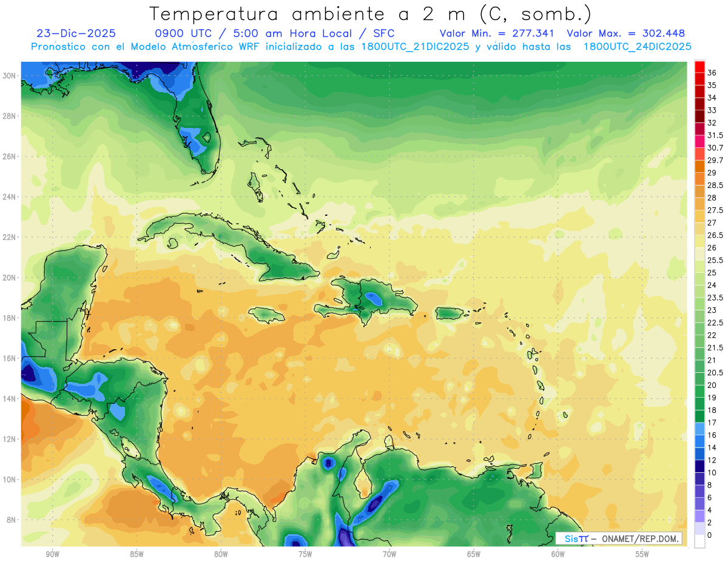Image resolution: width=728 pixels, height=562 pixels.
Task: Click the longitude label '90W'
Action: 52,554
